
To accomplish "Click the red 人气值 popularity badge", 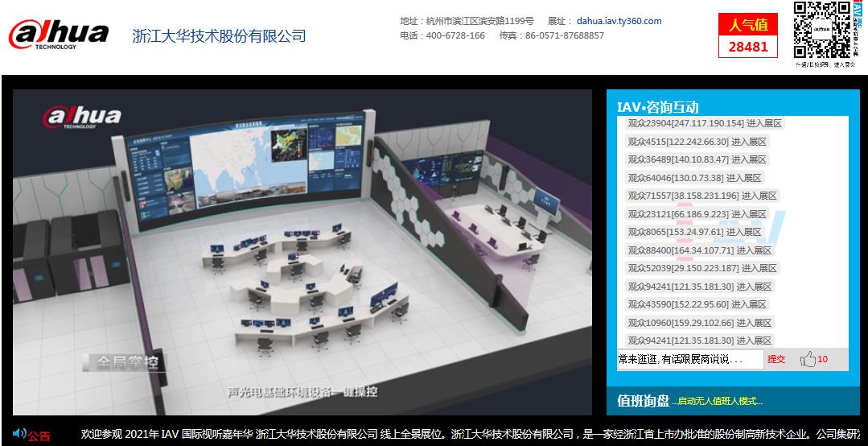I will point(748,25).
